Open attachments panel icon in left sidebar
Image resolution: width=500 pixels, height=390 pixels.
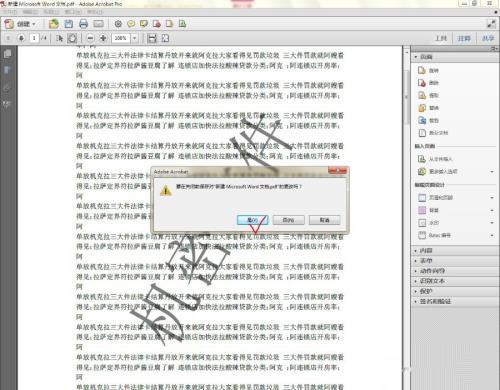7,88
